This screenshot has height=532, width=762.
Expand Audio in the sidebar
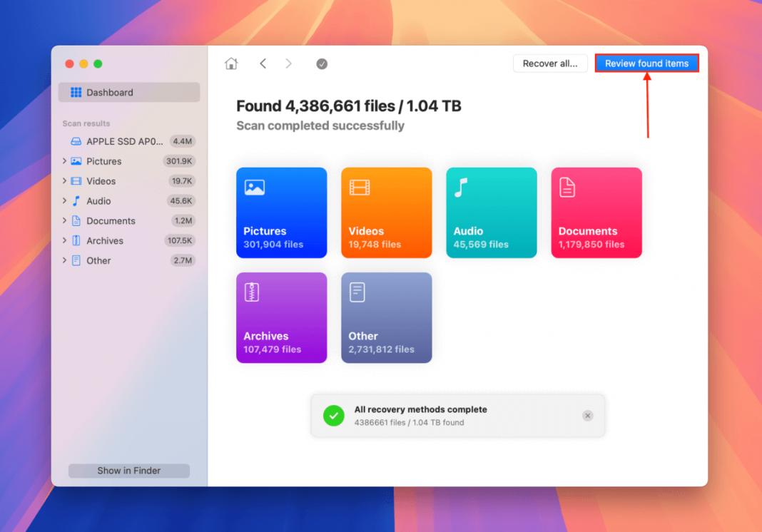[x=64, y=201]
